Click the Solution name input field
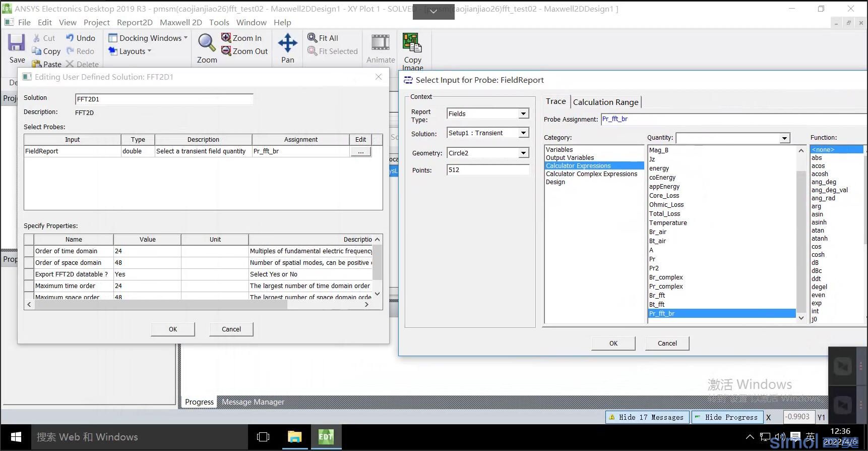This screenshot has height=451, width=868. (164, 99)
